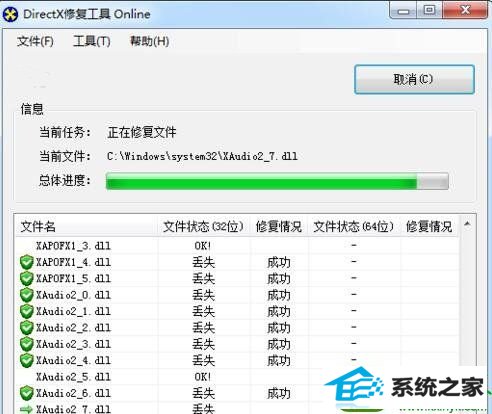Click the 丢失 status of XAudio2_2.dll

coord(204,328)
